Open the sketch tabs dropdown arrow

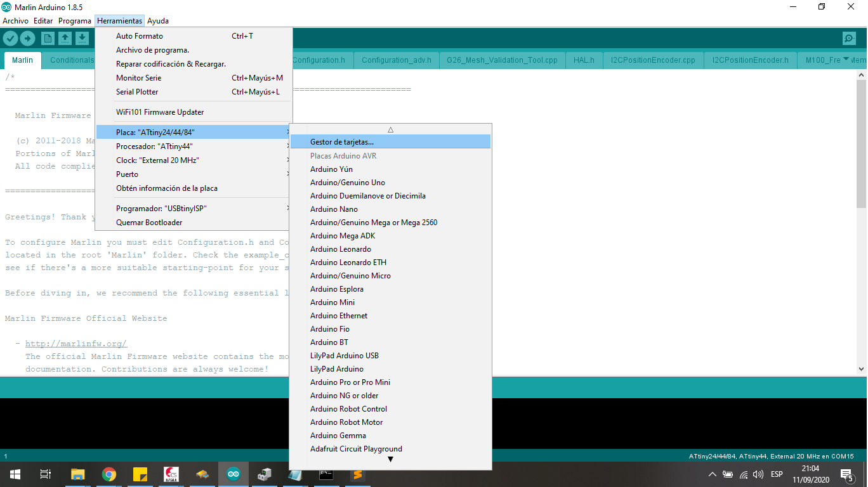846,60
